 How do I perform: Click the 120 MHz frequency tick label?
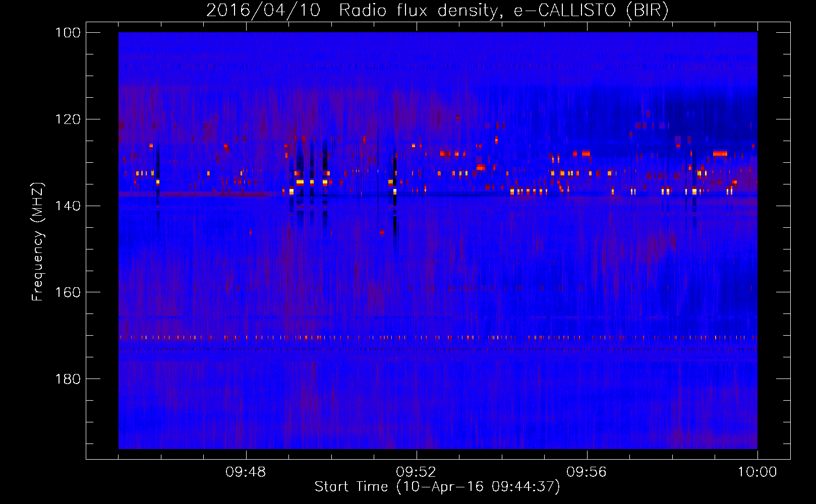click(68, 119)
